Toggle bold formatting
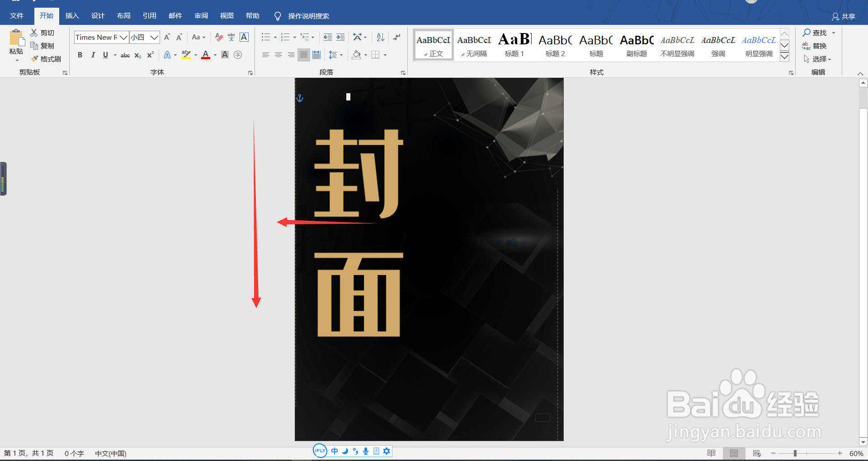 coord(80,55)
